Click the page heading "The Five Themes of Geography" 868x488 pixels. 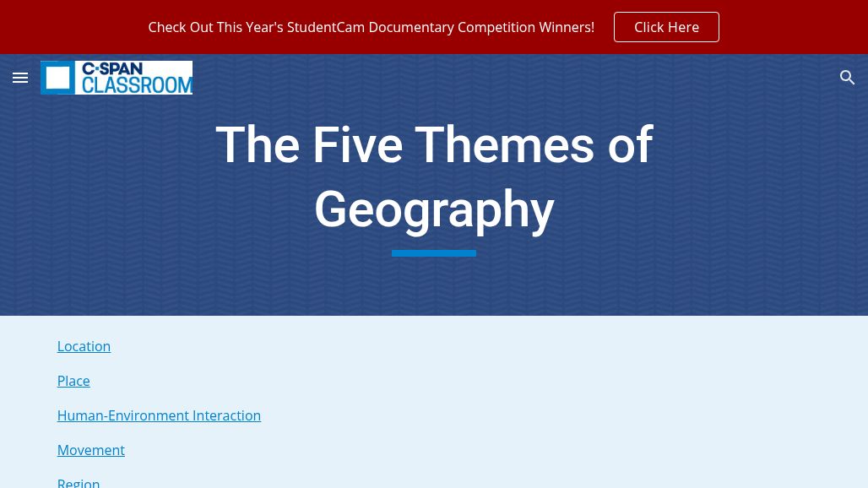[x=434, y=176]
